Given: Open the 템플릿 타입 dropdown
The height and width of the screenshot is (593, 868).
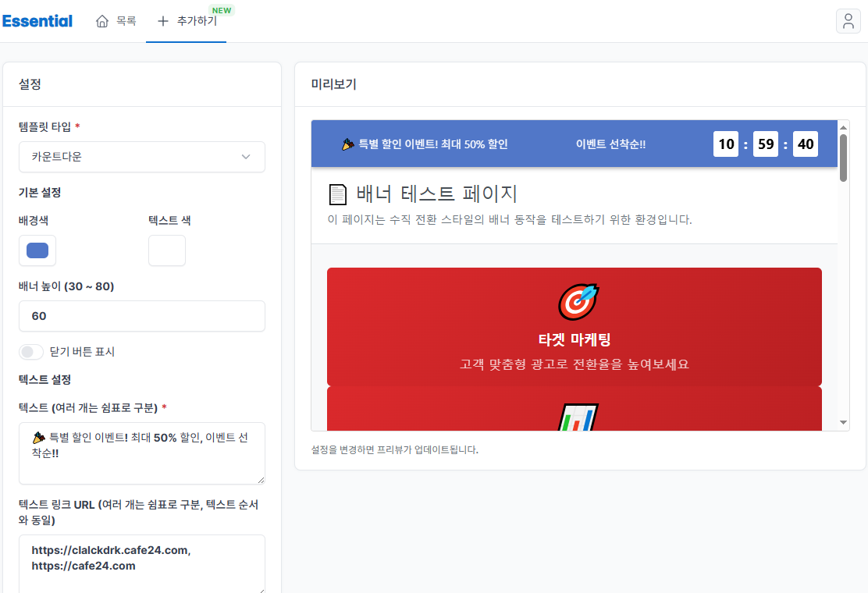Looking at the screenshot, I should tap(141, 157).
